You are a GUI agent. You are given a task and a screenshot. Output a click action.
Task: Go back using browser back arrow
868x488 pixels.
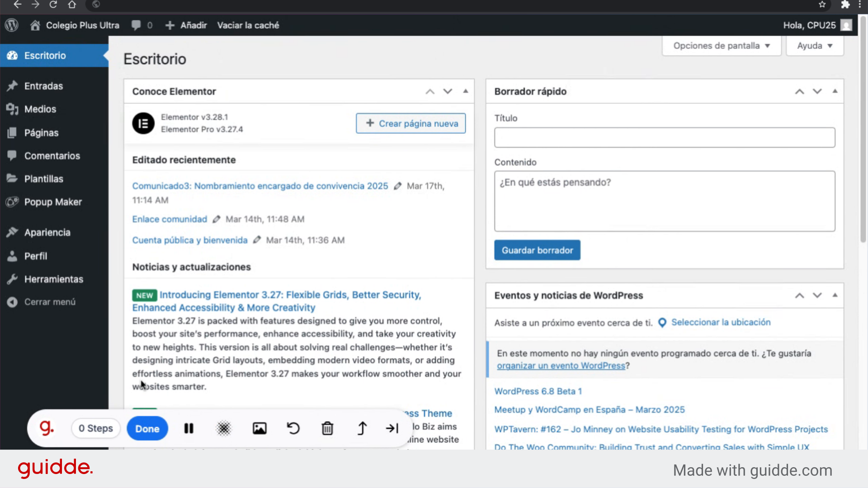(17, 5)
